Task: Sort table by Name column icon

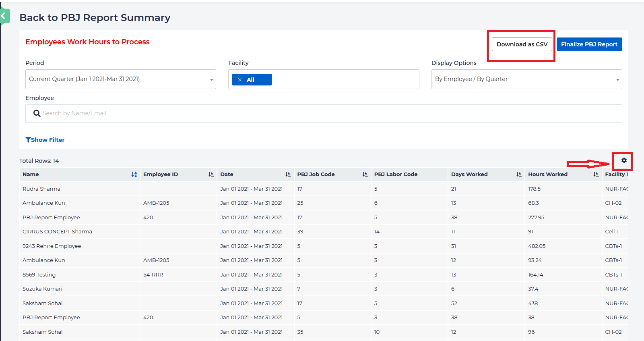Action: [x=134, y=175]
